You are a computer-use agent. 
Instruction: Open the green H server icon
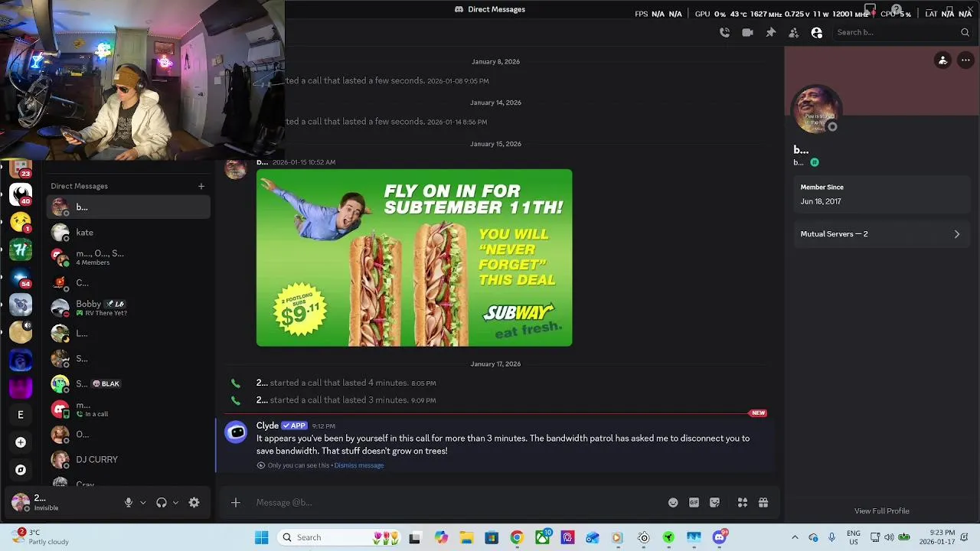click(x=21, y=249)
